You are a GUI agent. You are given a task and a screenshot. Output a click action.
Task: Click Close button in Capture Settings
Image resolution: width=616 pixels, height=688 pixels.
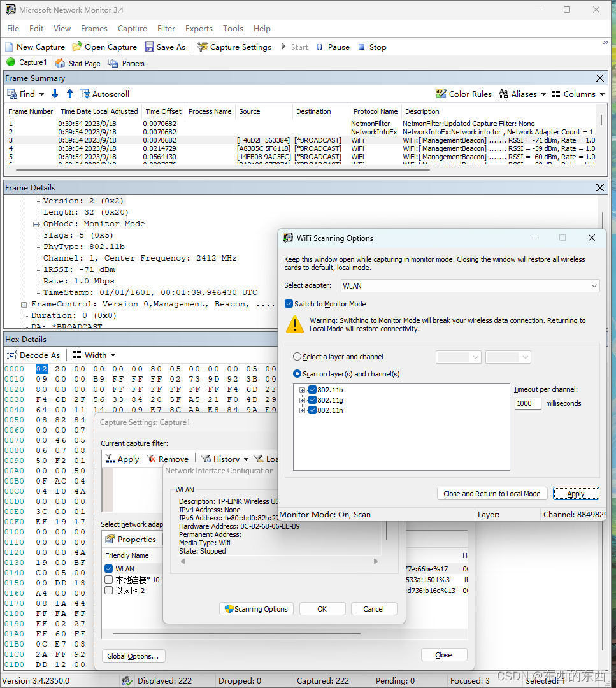click(443, 655)
